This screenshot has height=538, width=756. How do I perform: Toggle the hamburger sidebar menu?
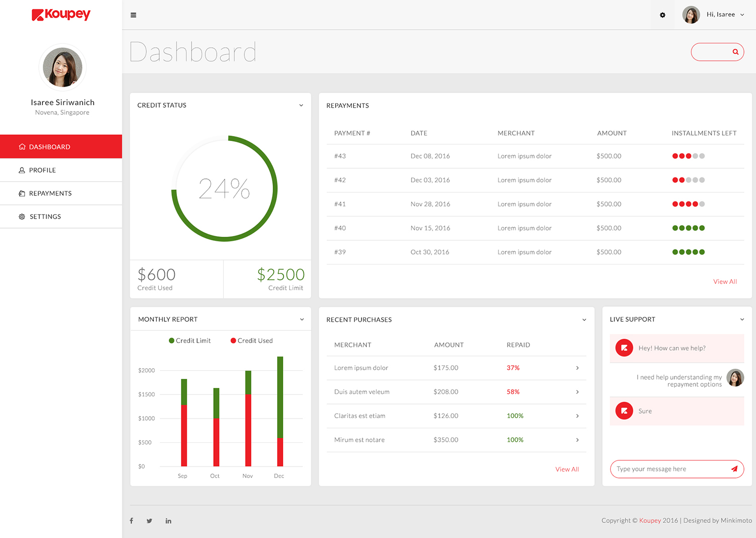coord(134,15)
